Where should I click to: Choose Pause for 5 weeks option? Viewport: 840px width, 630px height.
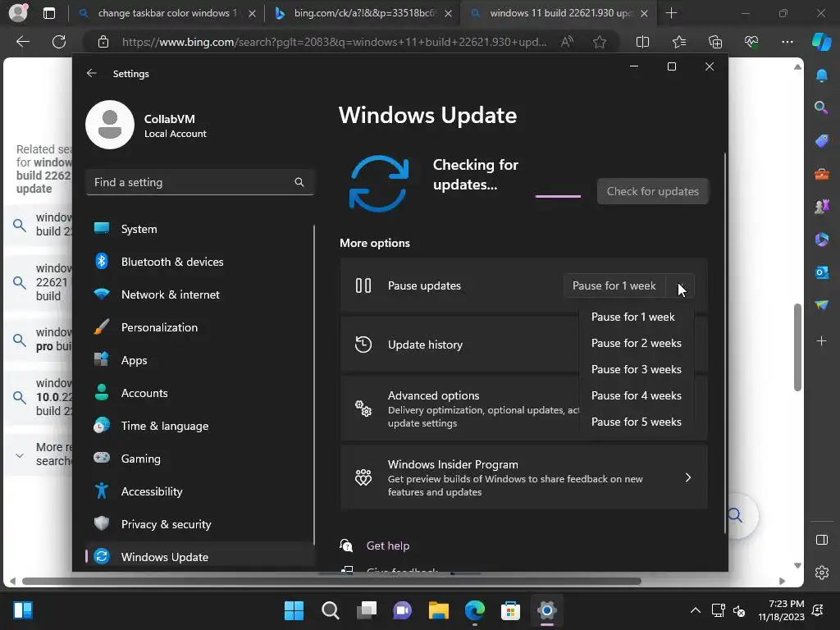(x=637, y=422)
